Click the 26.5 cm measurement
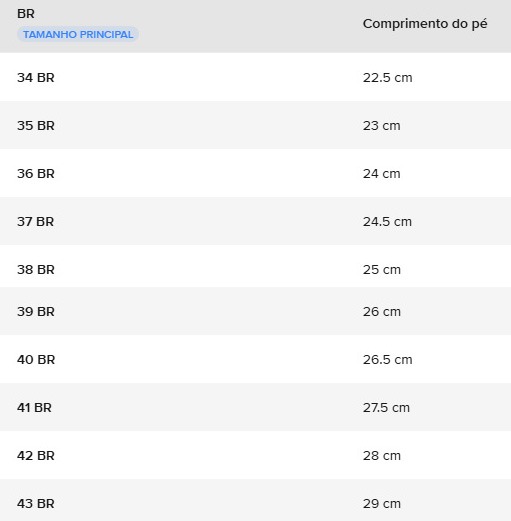 pyautogui.click(x=388, y=360)
